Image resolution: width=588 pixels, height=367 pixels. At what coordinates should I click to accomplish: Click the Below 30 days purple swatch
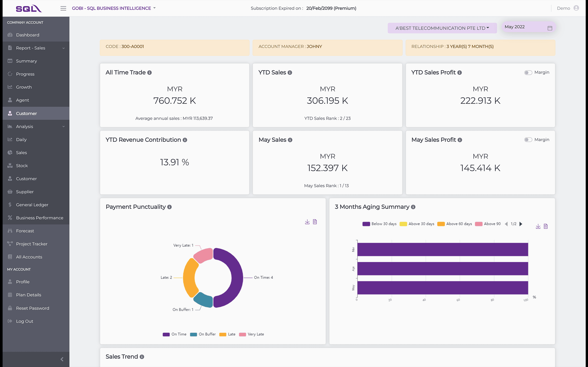click(366, 224)
